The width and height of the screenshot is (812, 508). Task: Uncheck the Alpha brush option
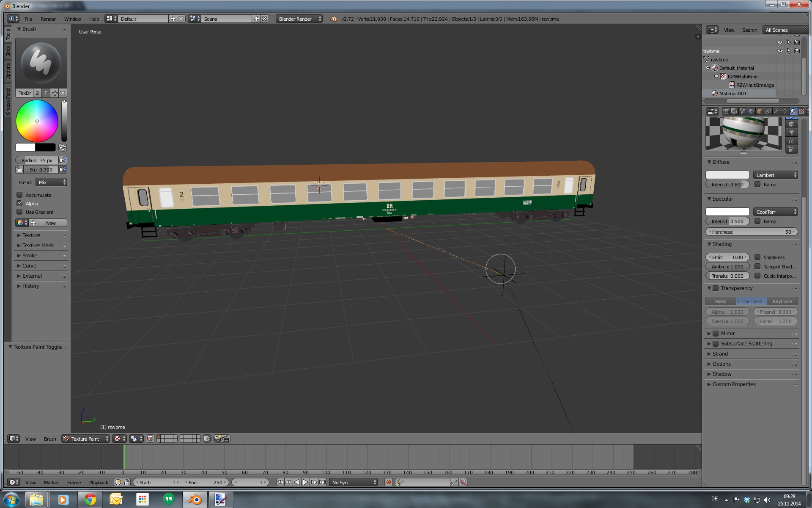point(19,203)
